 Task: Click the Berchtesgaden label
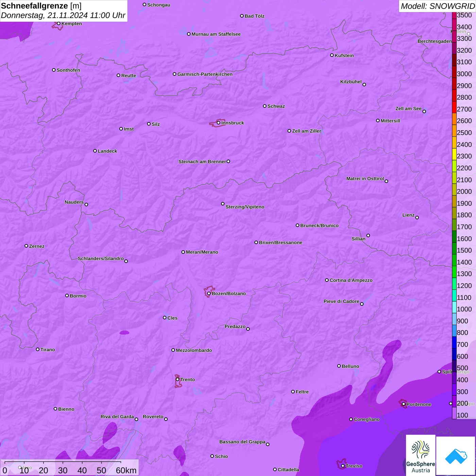435,41
